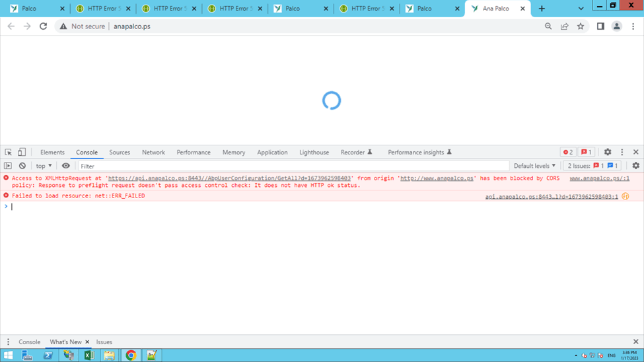The image size is (644, 362).
Task: Switch to the first Palco browser tab
Action: (x=37, y=9)
